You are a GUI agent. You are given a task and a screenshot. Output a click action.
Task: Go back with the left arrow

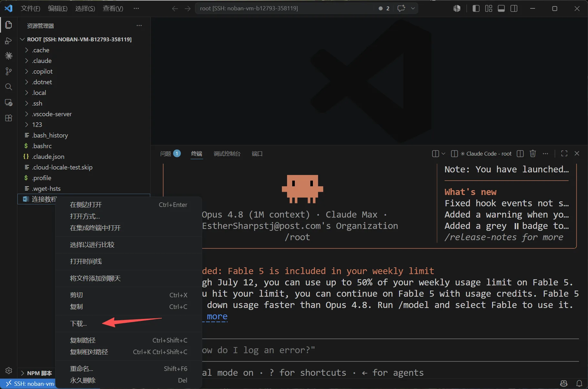(x=175, y=8)
